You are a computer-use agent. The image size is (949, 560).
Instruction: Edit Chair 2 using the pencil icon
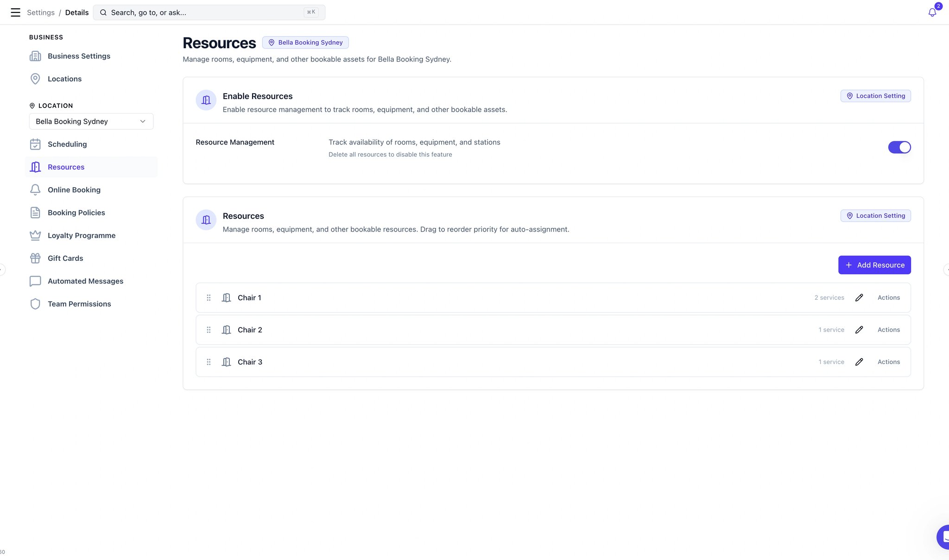(x=859, y=330)
